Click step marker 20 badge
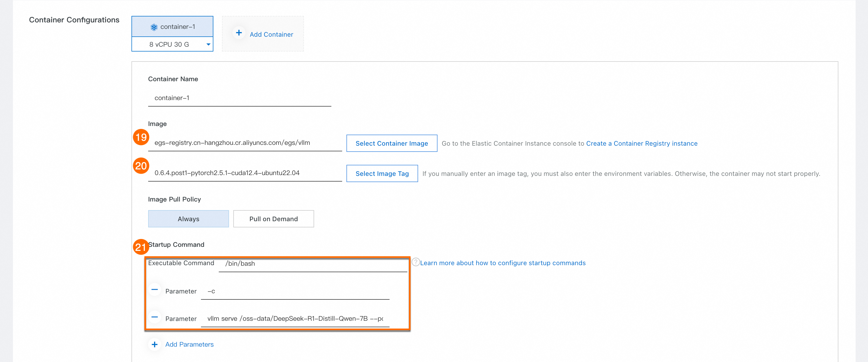The image size is (868, 362). tap(141, 166)
